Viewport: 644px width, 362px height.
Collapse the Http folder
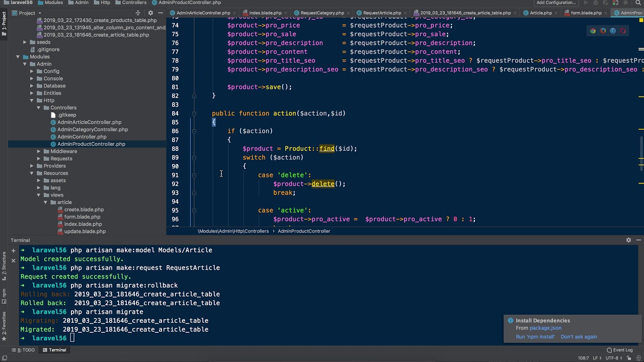(x=32, y=101)
